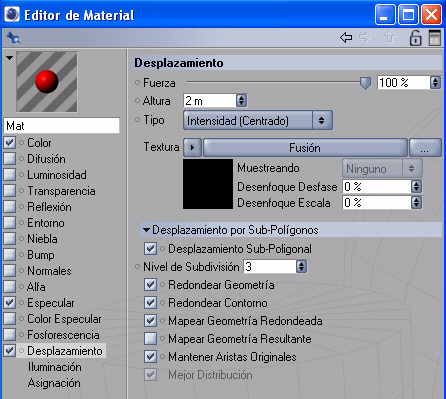Click the Fusión texture button
Viewport: 446px width, 399px height.
tap(305, 147)
